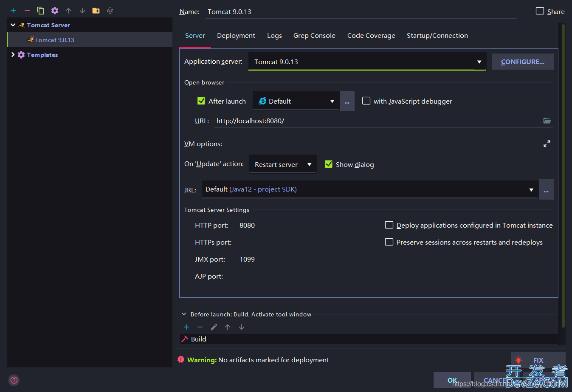Open the help question mark icon
This screenshot has height=392, width=572.
coord(14,380)
